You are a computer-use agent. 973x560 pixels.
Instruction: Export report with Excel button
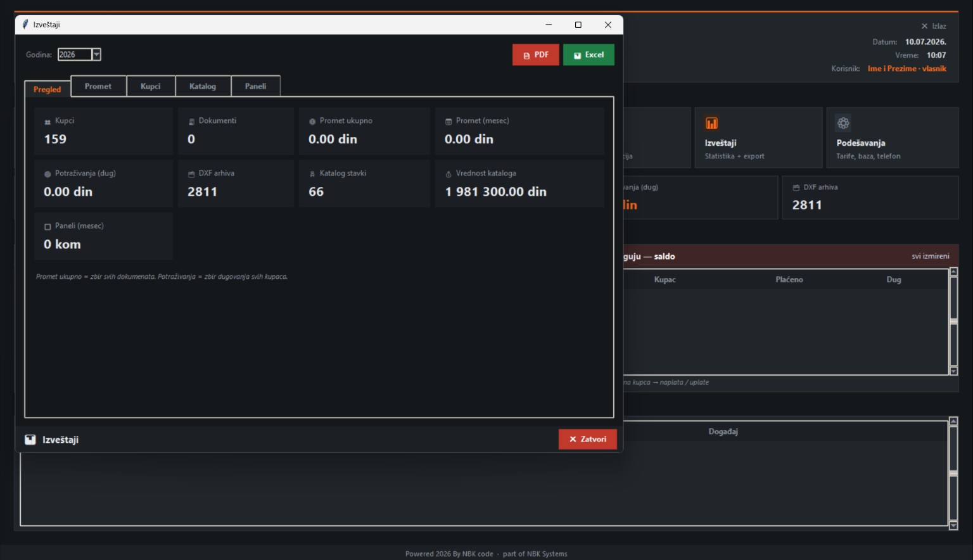pyautogui.click(x=588, y=54)
